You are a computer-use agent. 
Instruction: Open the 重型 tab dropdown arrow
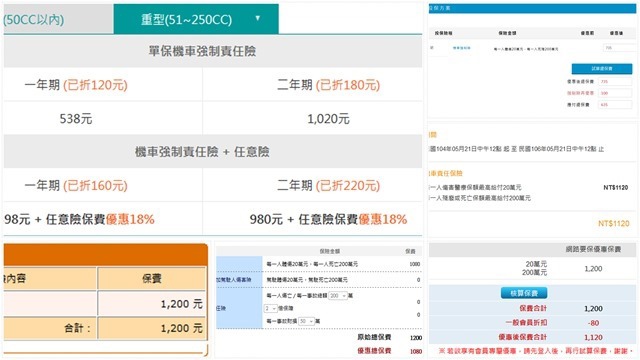coord(258,18)
